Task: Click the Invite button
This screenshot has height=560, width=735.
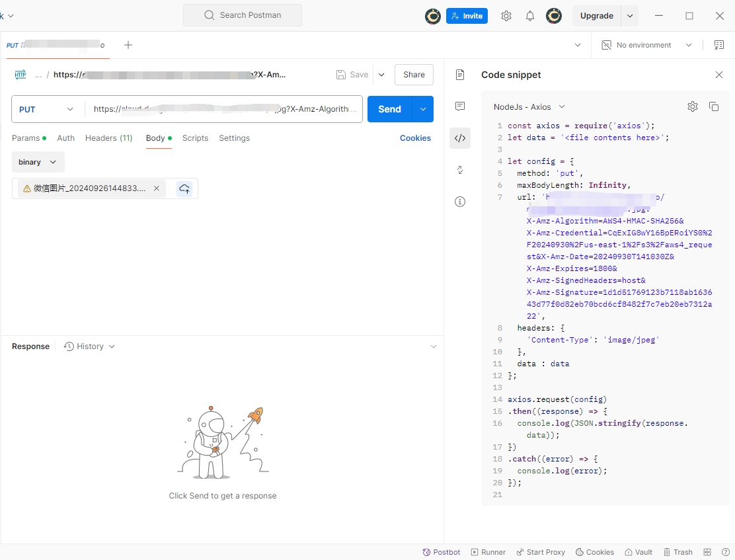Action: click(467, 16)
